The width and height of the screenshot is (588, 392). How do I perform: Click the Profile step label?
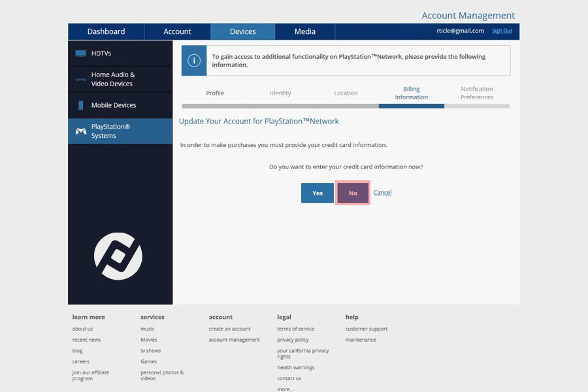pos(215,93)
